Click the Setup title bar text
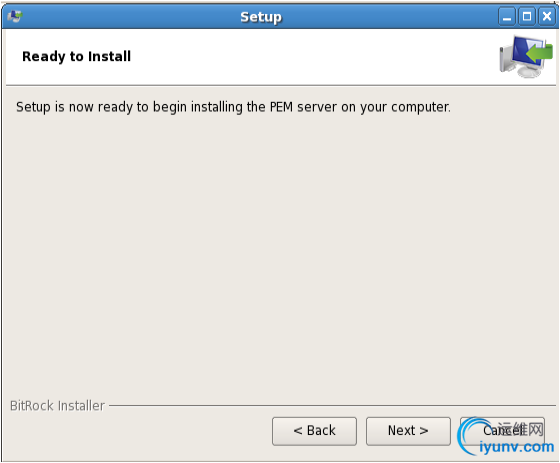The height and width of the screenshot is (463, 560). [261, 17]
